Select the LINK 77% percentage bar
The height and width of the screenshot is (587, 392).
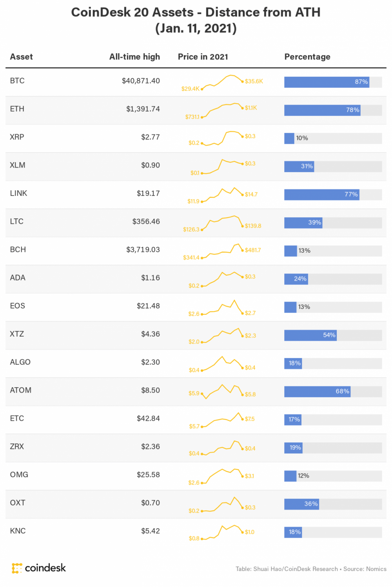click(x=322, y=194)
